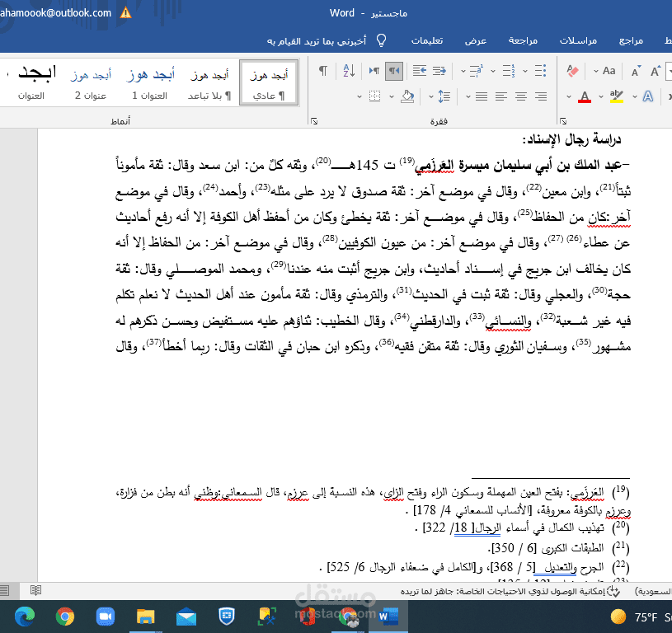Set left-to-right text direction
This screenshot has width=672, height=633.
click(374, 71)
